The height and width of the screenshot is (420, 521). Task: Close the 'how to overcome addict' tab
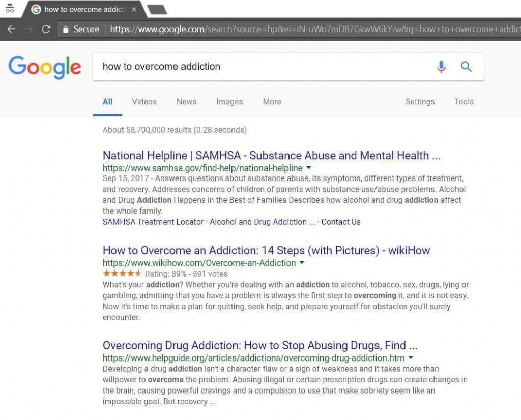coord(134,9)
